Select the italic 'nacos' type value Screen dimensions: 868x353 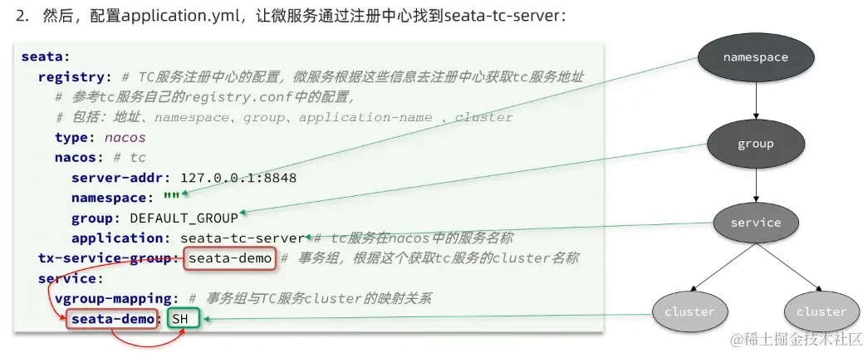click(125, 137)
